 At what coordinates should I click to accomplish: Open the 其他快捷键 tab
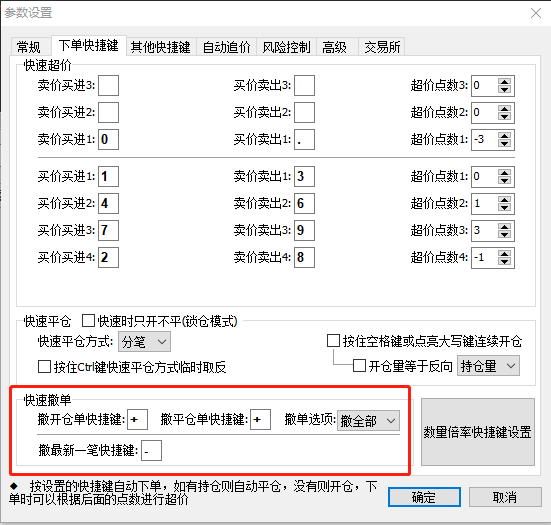pyautogui.click(x=161, y=47)
